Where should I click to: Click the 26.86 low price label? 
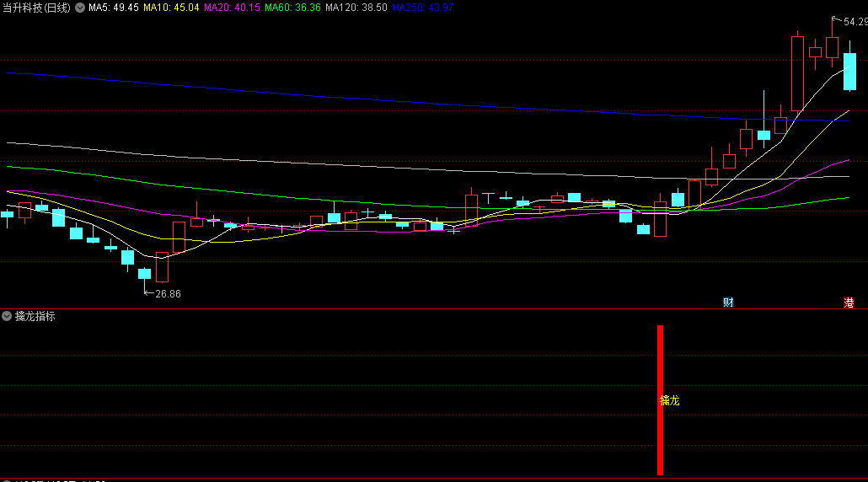coord(168,294)
